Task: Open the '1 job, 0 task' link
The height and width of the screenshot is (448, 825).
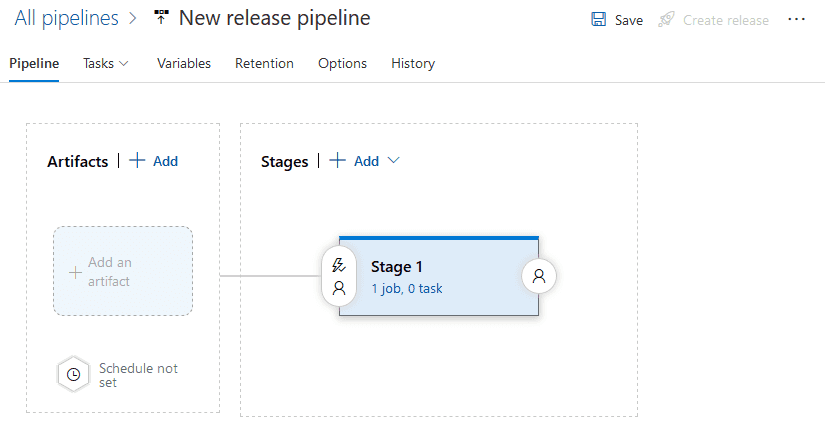Action: [406, 288]
